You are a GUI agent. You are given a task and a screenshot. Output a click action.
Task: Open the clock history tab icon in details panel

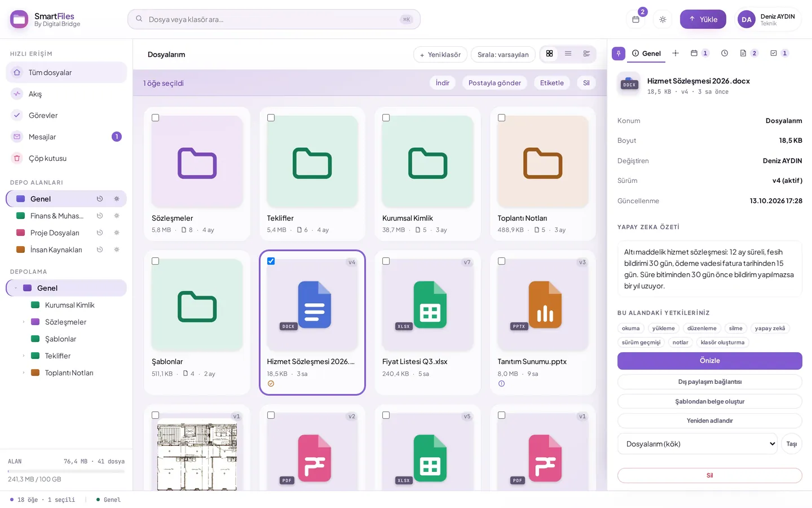click(x=725, y=53)
